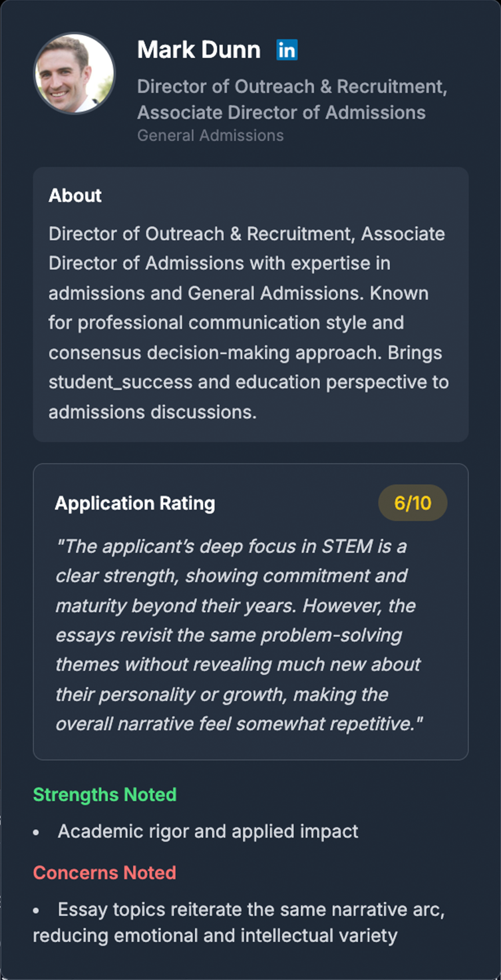Click the name Mark Dunn heading

tap(198, 49)
